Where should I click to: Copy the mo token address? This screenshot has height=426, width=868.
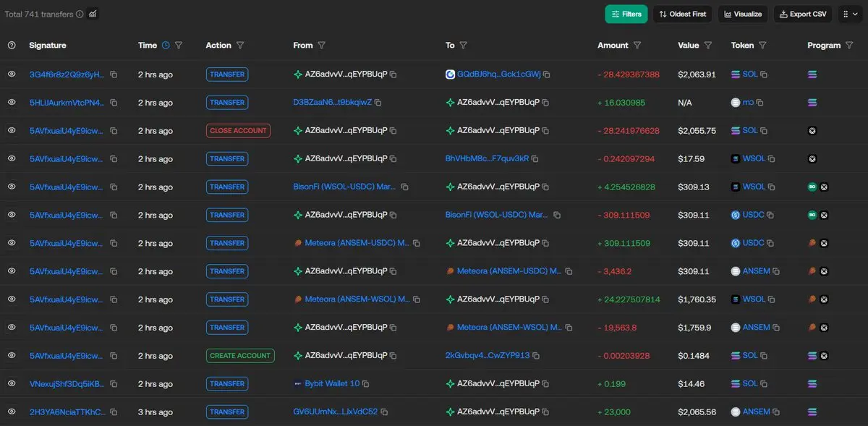761,103
